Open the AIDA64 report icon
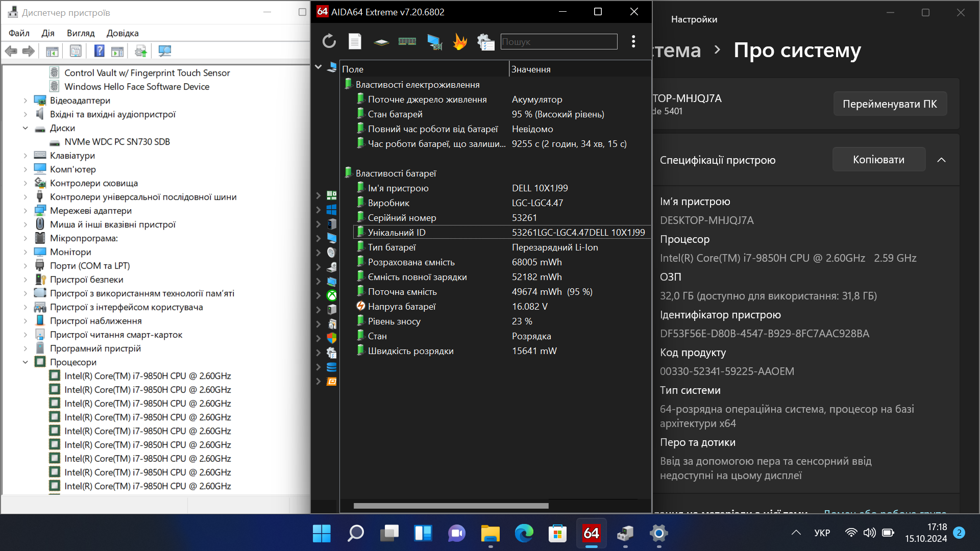The height and width of the screenshot is (551, 980). 355,41
